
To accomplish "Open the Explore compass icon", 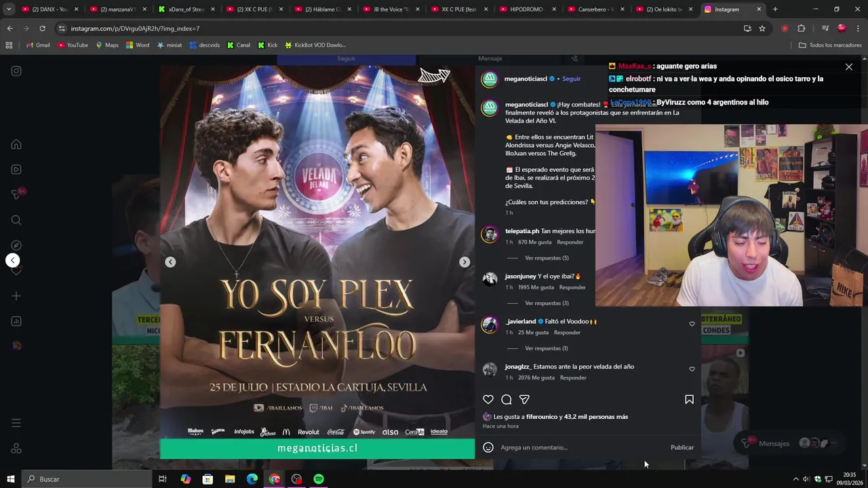I will tap(16, 245).
